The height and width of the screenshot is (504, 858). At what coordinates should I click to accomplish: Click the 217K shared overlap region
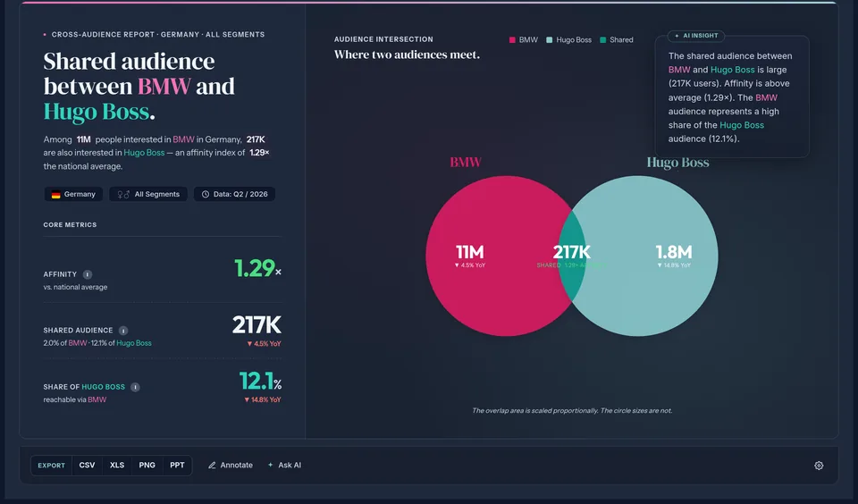pyautogui.click(x=572, y=256)
